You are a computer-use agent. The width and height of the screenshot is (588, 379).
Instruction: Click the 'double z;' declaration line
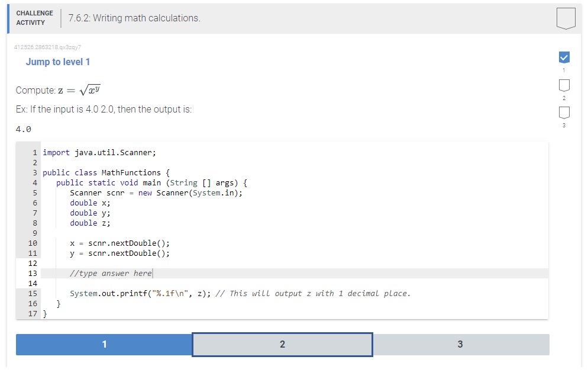[x=89, y=223]
